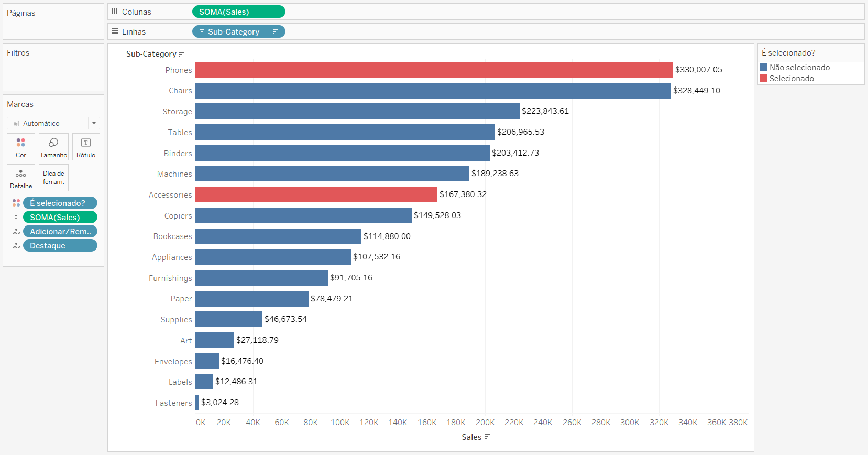Screen dimensions: 868x455
Task: Click color icon beside É selecionado? pill
Action: [16, 203]
